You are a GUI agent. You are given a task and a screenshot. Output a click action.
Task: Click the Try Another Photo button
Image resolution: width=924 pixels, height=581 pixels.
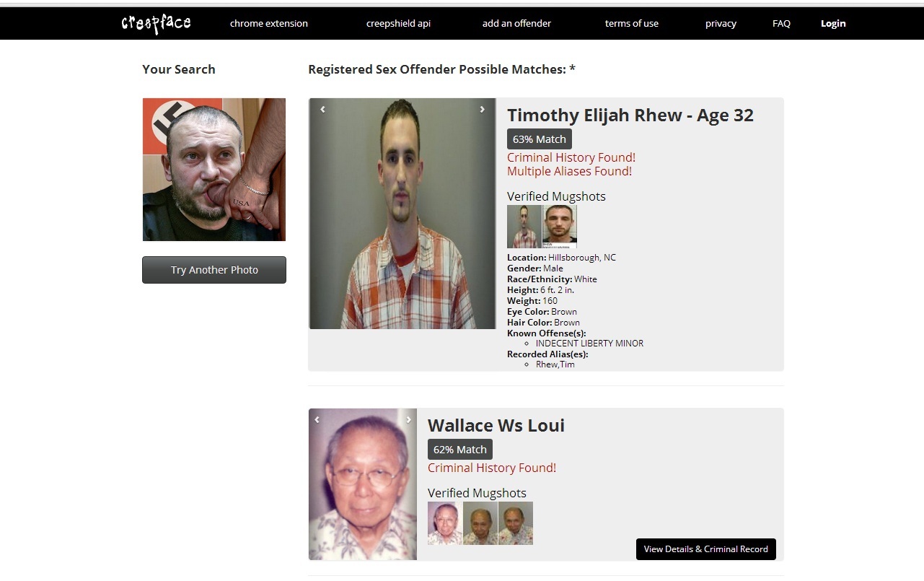tap(214, 270)
